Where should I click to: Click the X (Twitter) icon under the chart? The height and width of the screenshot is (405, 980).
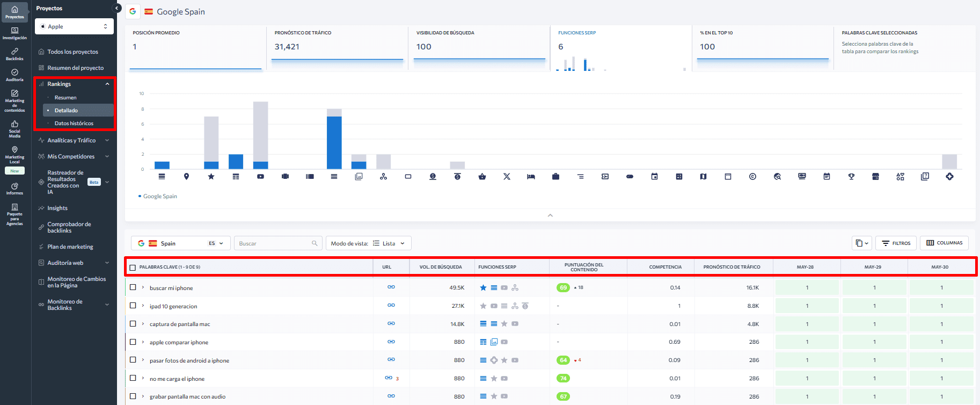[507, 176]
